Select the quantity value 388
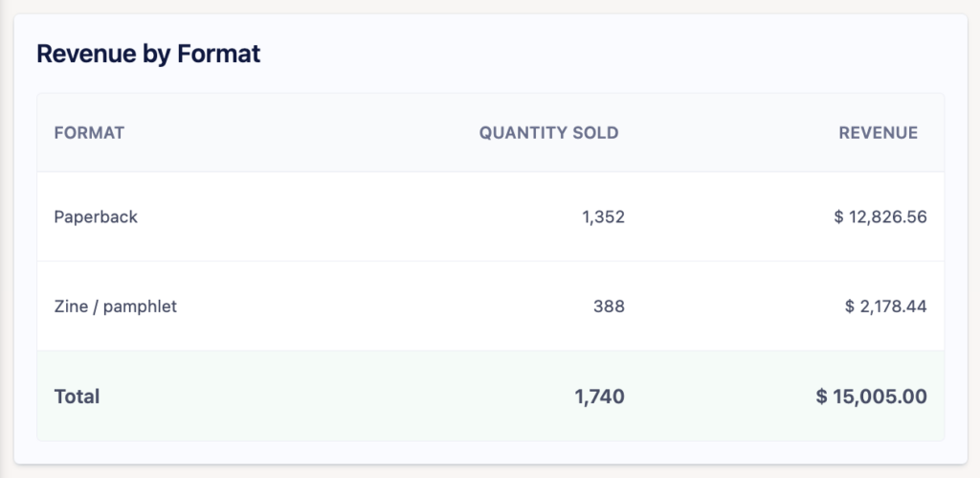 tap(609, 307)
